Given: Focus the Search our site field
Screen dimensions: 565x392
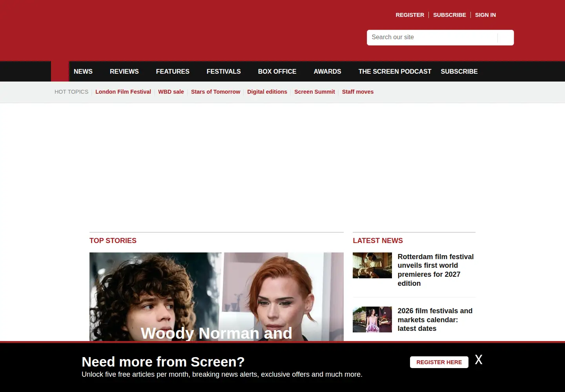Looking at the screenshot, I should tap(432, 37).
